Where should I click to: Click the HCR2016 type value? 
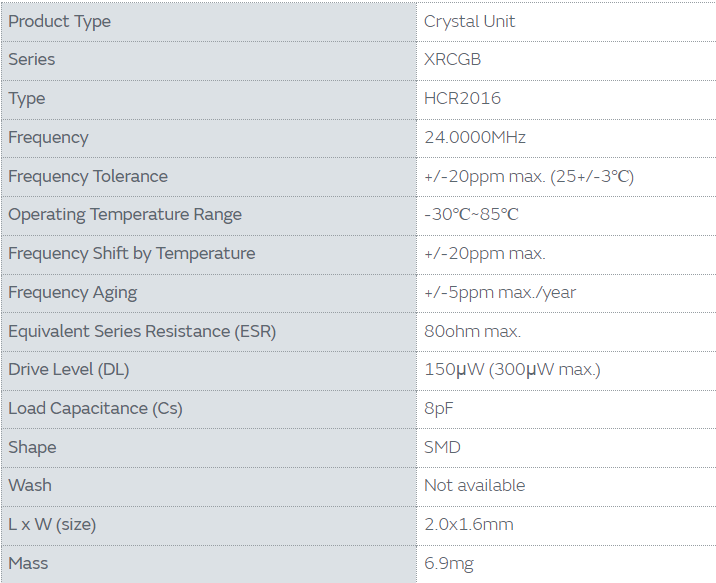coord(462,98)
